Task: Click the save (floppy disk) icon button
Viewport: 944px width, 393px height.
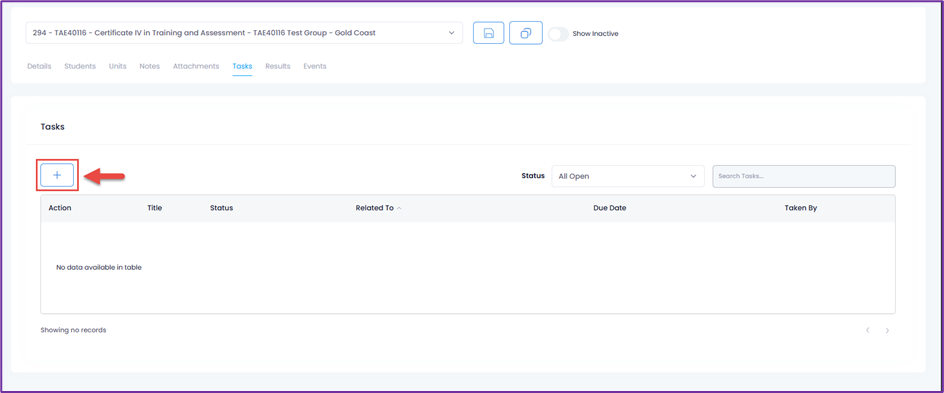Action: pyautogui.click(x=488, y=33)
